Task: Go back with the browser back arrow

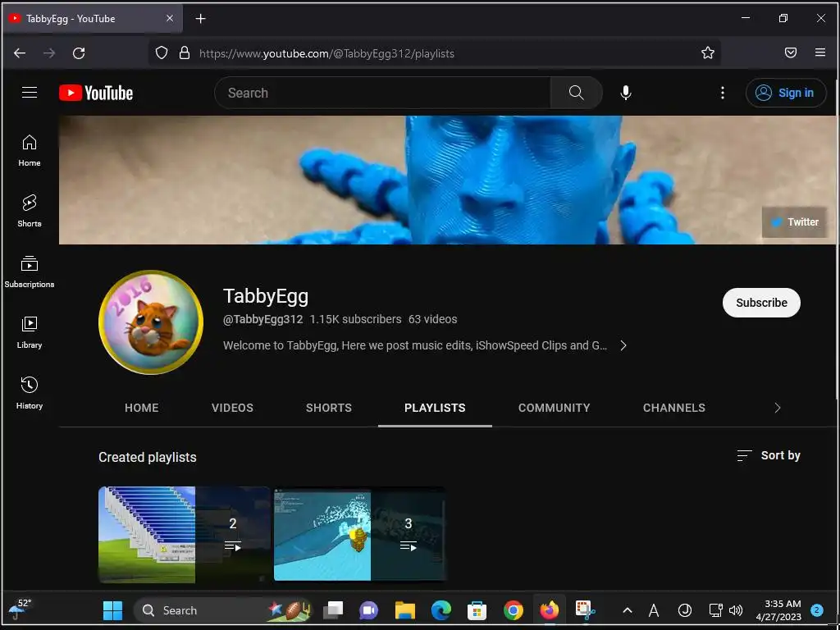Action: pyautogui.click(x=20, y=53)
